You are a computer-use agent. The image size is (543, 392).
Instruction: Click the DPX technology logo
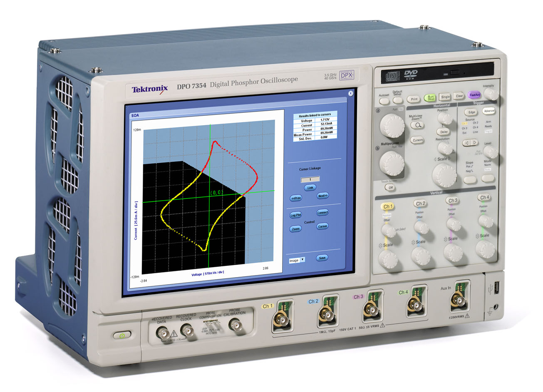coord(346,75)
